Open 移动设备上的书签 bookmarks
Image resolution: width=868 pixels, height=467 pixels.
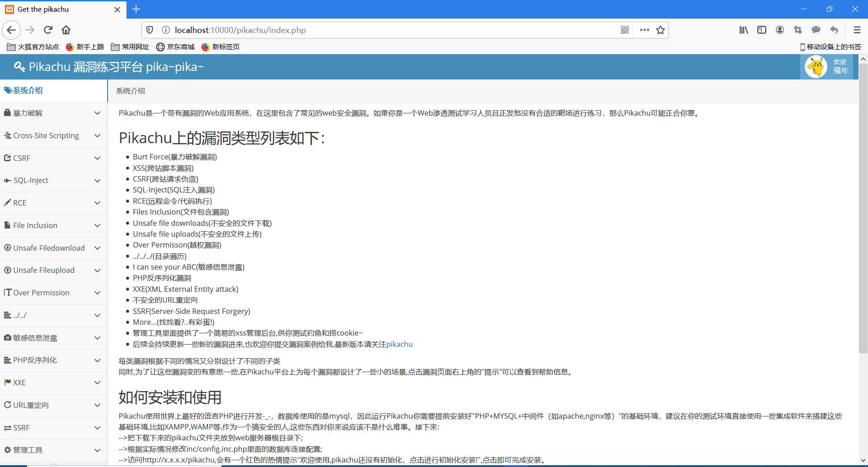830,47
